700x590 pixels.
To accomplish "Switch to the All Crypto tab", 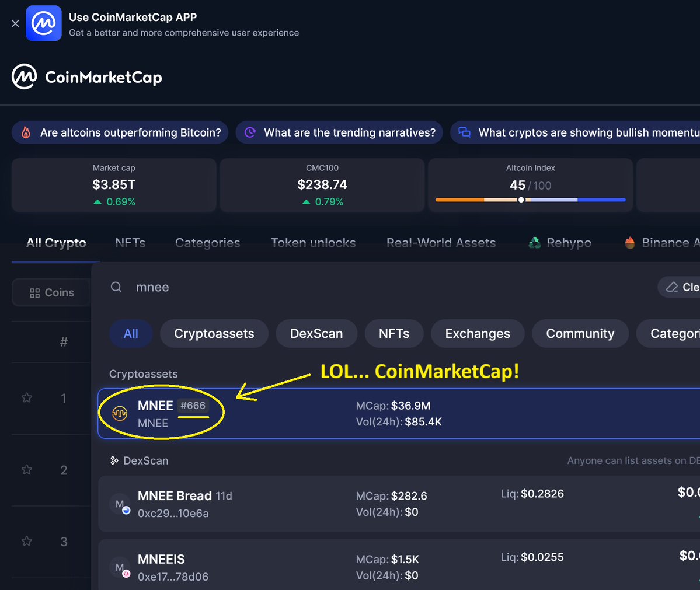I will (56, 243).
